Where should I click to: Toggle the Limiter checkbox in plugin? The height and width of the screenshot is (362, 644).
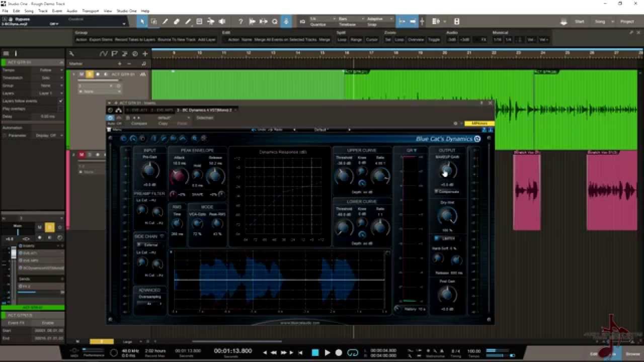(x=437, y=238)
